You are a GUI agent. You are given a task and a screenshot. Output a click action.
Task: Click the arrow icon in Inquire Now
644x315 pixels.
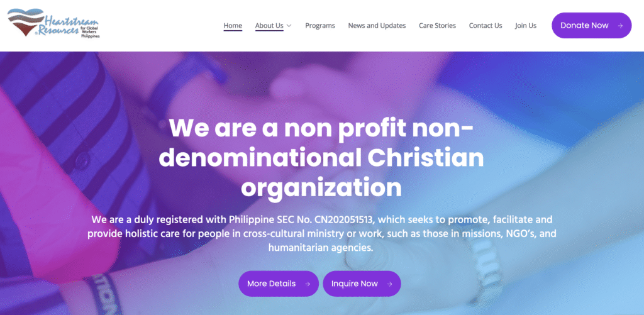point(390,284)
